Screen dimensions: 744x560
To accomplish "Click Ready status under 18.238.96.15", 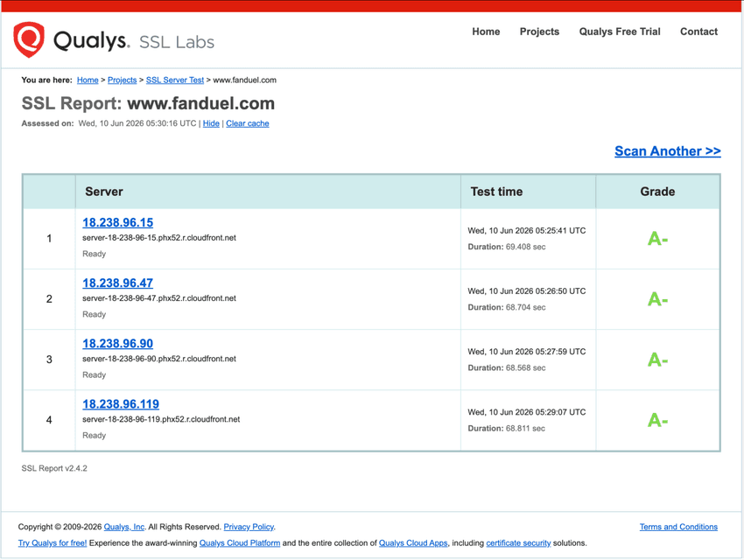I will point(94,254).
